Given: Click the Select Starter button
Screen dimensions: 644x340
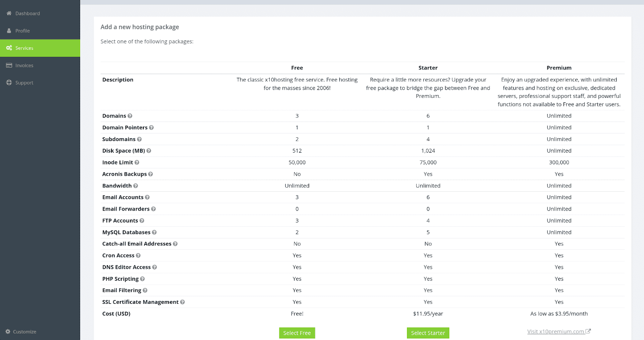Looking at the screenshot, I should [x=428, y=333].
